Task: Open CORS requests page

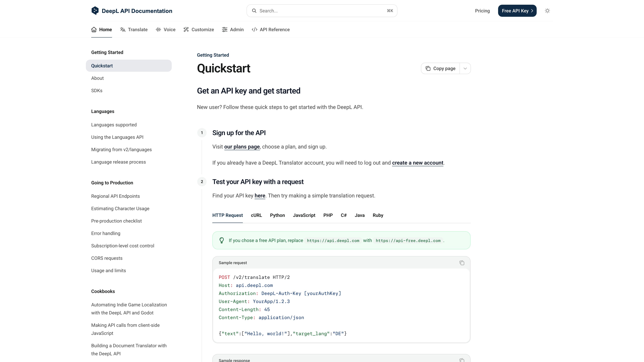Action: [107, 258]
